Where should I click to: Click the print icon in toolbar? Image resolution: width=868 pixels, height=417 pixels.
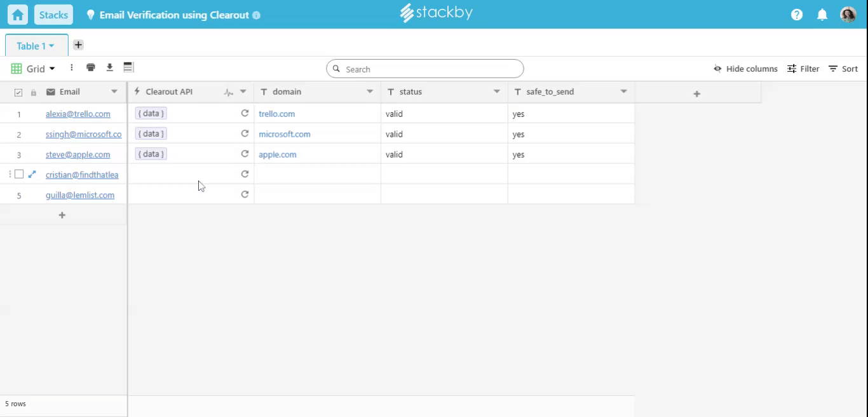click(x=91, y=67)
